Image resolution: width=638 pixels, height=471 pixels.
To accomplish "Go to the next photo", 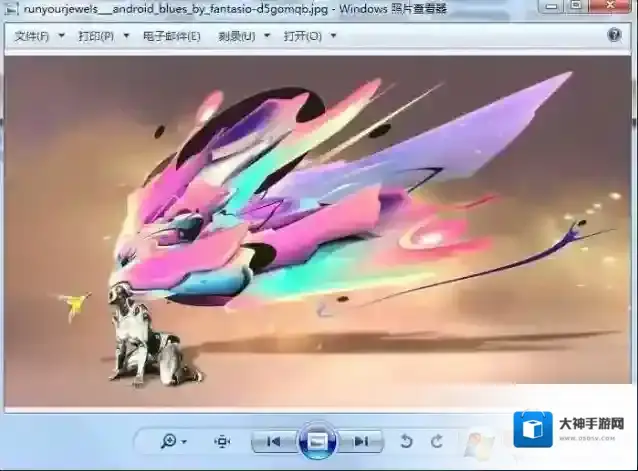I will pos(361,441).
